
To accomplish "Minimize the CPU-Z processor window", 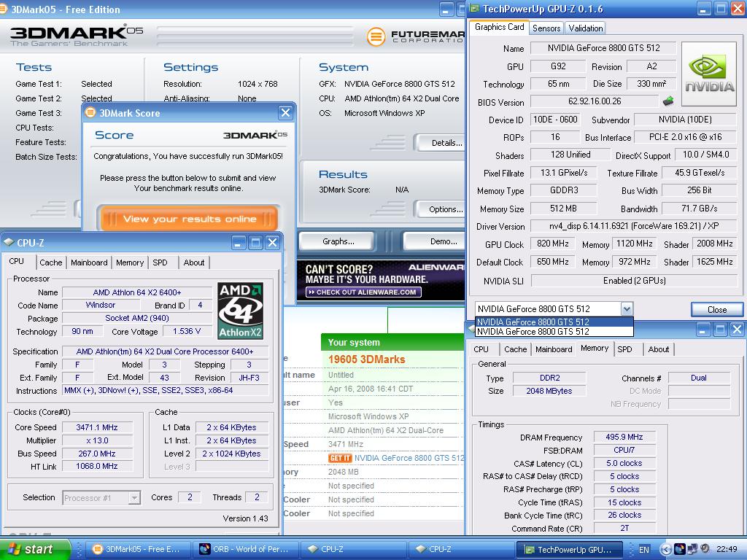I will tap(239, 242).
